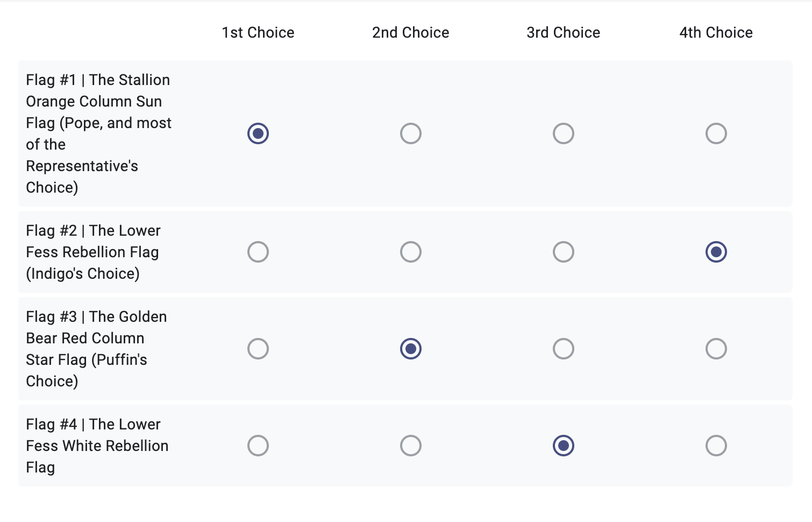
Task: Choose 1st Choice for Flag #2 Indigo's Choice
Action: click(x=258, y=252)
